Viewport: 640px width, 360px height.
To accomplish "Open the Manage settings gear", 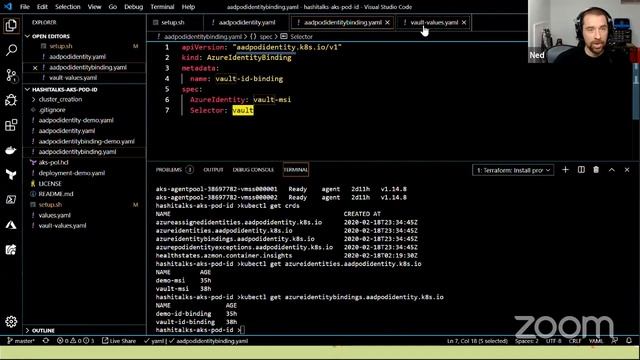I will (11, 322).
